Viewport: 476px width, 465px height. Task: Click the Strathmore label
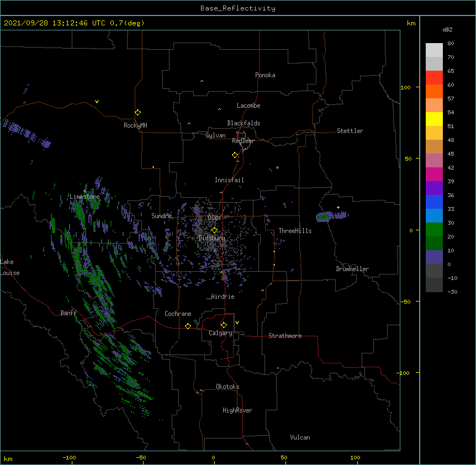coord(285,336)
